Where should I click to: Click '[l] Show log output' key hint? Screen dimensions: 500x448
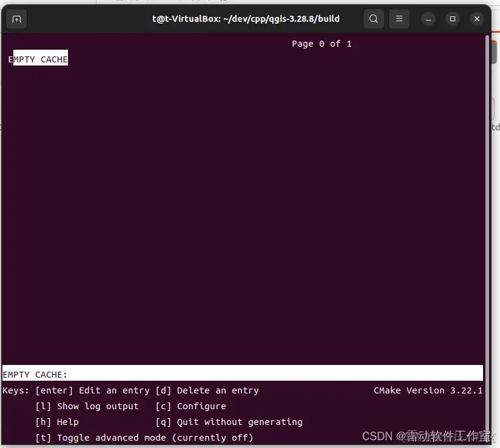[x=87, y=406]
